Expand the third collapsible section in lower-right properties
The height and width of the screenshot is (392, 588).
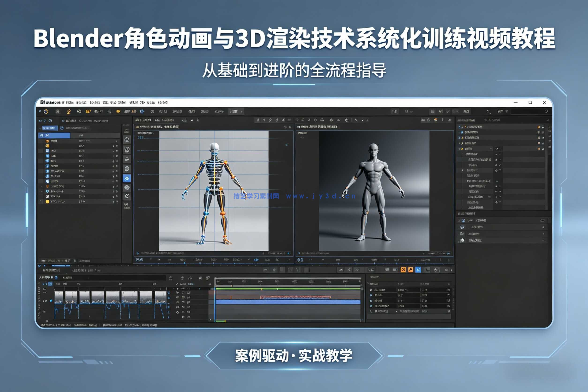tap(502, 240)
